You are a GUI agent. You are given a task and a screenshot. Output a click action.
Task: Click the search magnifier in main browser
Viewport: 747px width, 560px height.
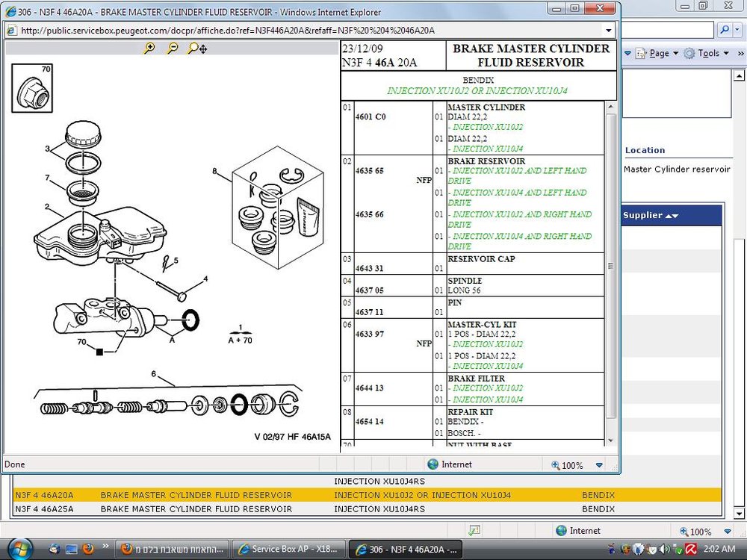[725, 30]
